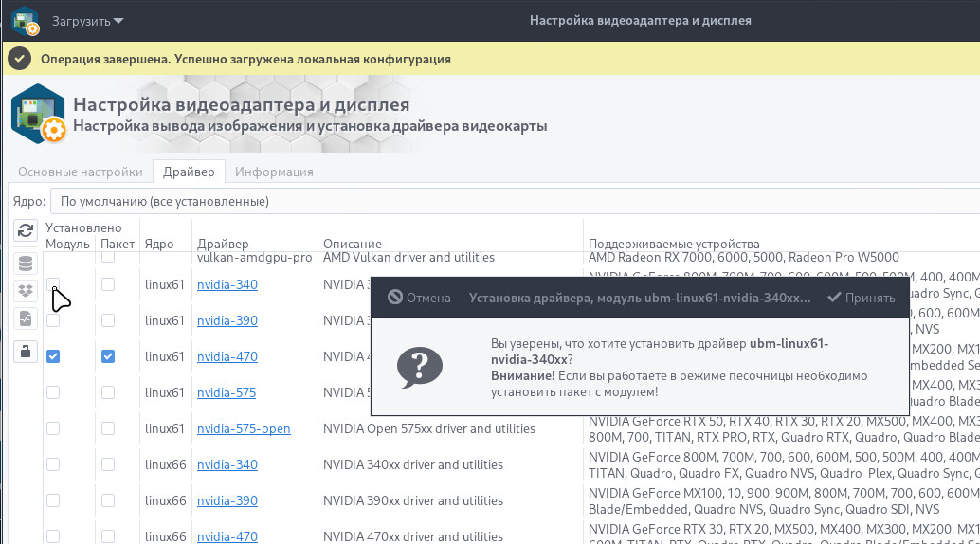
Task: Check Пакет checkbox for linux66 nvidia-340
Action: [108, 464]
